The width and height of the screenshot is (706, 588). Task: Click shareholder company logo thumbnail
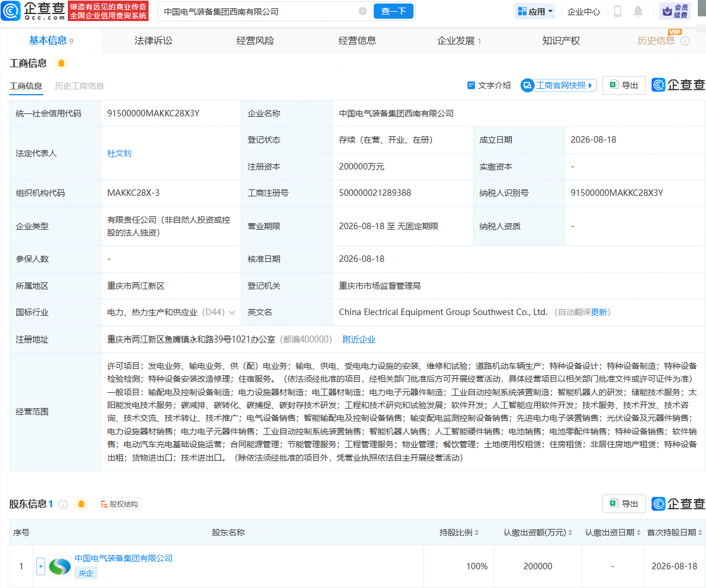[x=60, y=566]
